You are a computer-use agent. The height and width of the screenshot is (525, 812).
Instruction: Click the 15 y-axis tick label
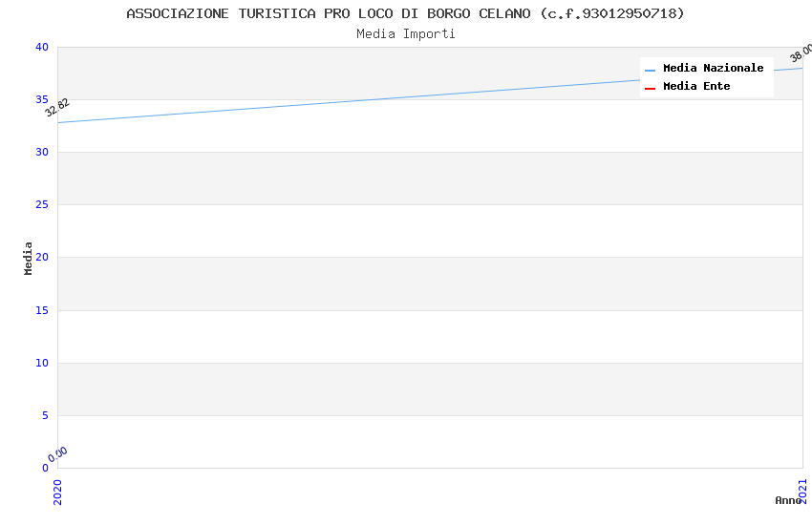pos(42,310)
